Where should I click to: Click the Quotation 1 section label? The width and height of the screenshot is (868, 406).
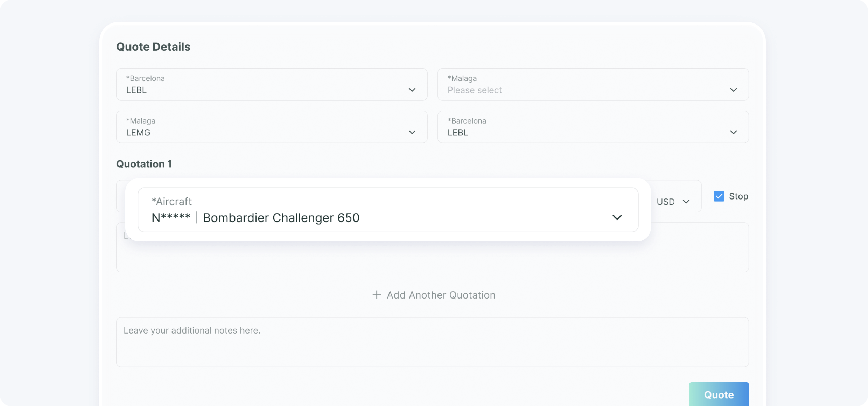pos(144,164)
